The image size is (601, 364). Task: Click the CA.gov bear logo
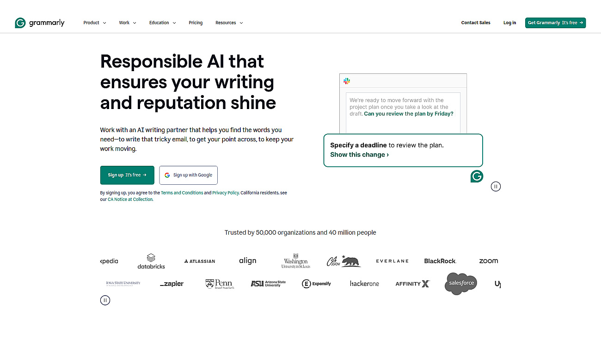[343, 261]
